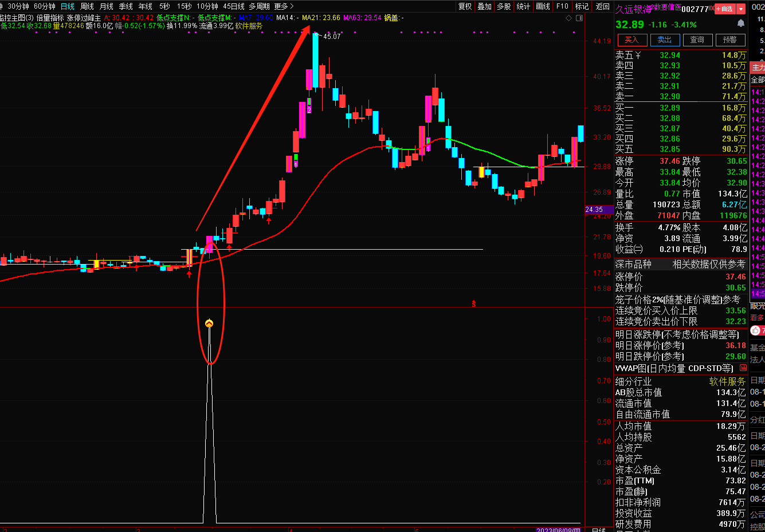Click the MA63: 29.54 moving average label

point(362,18)
